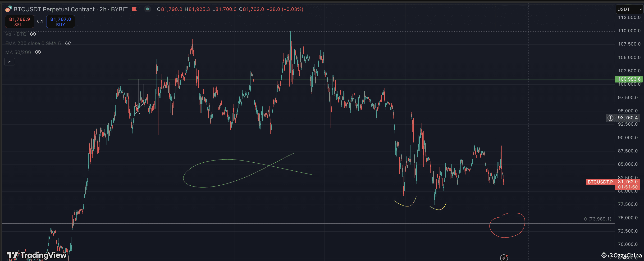Image resolution: width=644 pixels, height=261 pixels.
Task: Show the hidden MA 50/200 indicator
Action: click(38, 52)
